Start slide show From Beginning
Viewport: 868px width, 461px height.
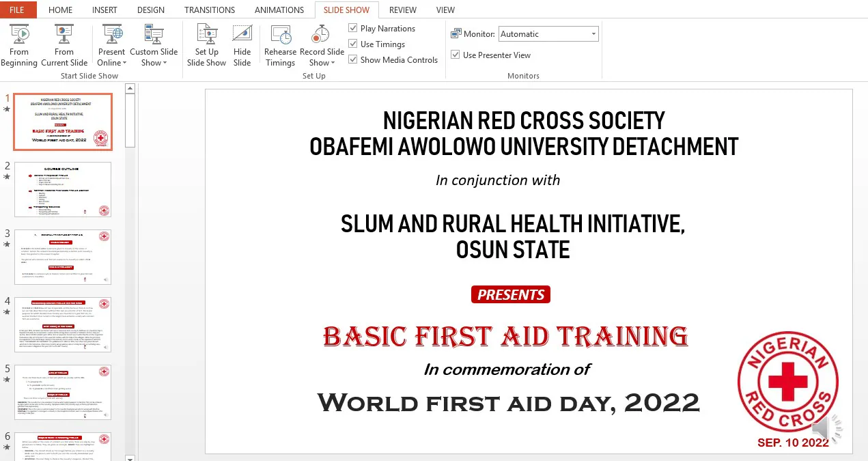click(x=19, y=45)
